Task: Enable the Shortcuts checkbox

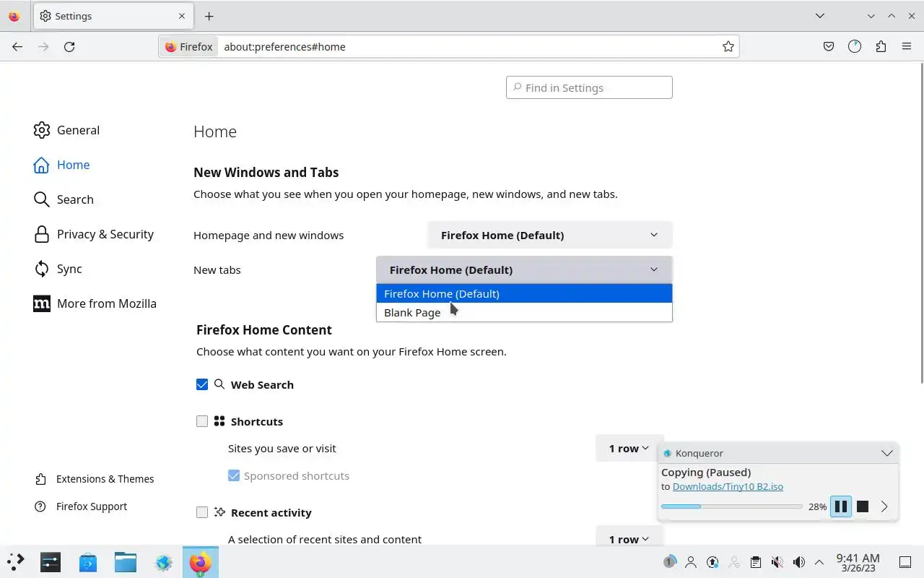Action: point(202,421)
